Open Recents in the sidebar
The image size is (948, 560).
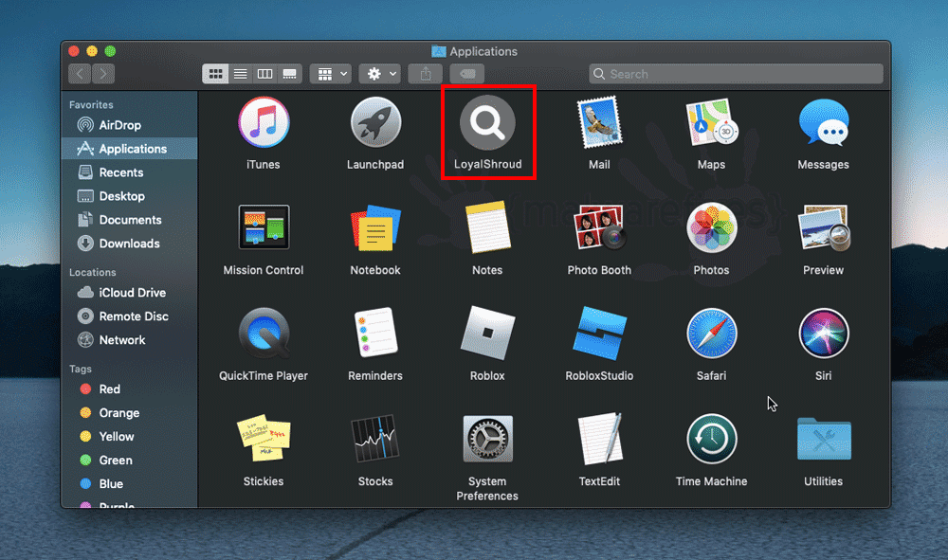tap(129, 172)
